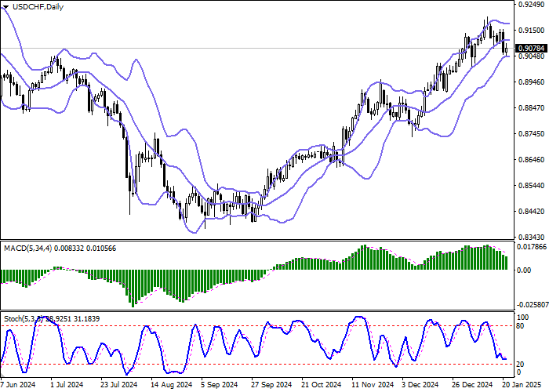Click the 0.92490 price axis label
The image size is (549, 392).
pyautogui.click(x=531, y=5)
